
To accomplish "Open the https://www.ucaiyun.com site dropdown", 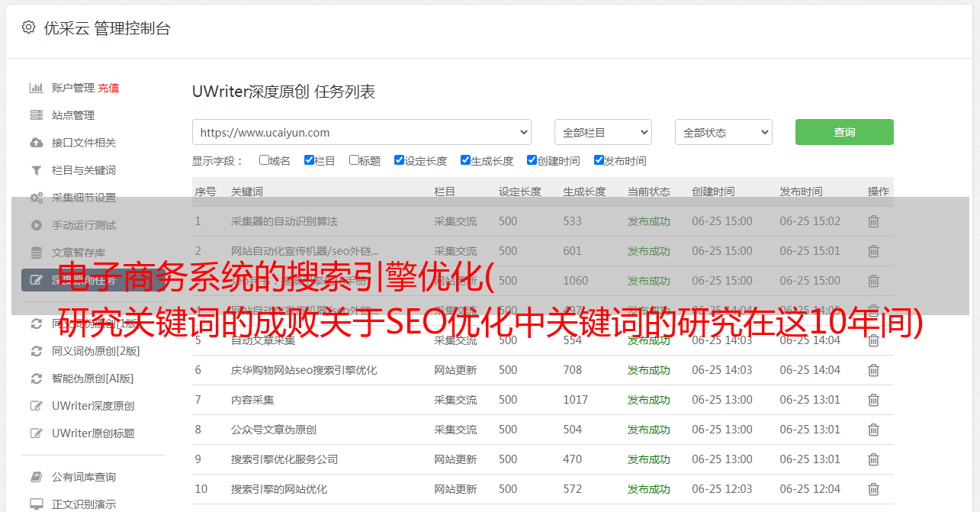I will (x=361, y=132).
